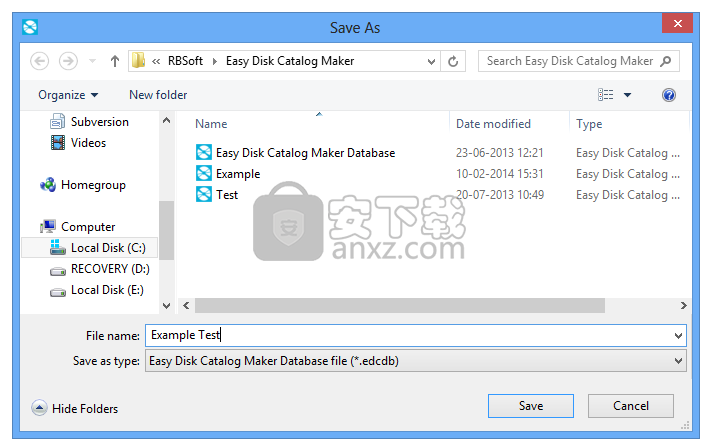The image size is (723, 445).
Task: Click the horizontal scrollbar left arrow
Action: tap(186, 306)
